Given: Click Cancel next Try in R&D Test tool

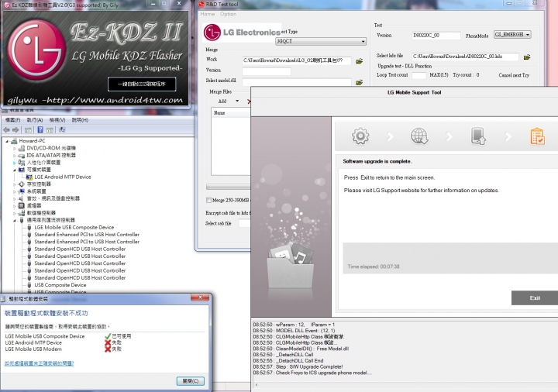Looking at the screenshot, I should (514, 75).
